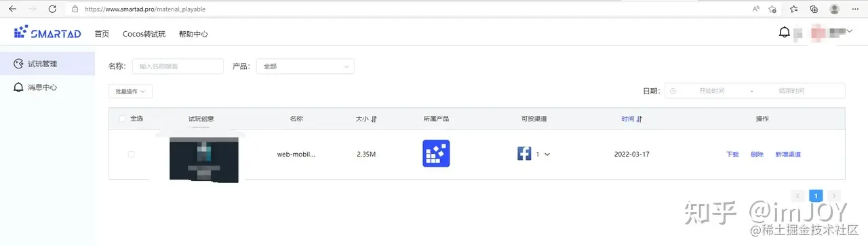The image size is (868, 246).
Task: Reload the page with the refresh icon
Action: click(53, 9)
